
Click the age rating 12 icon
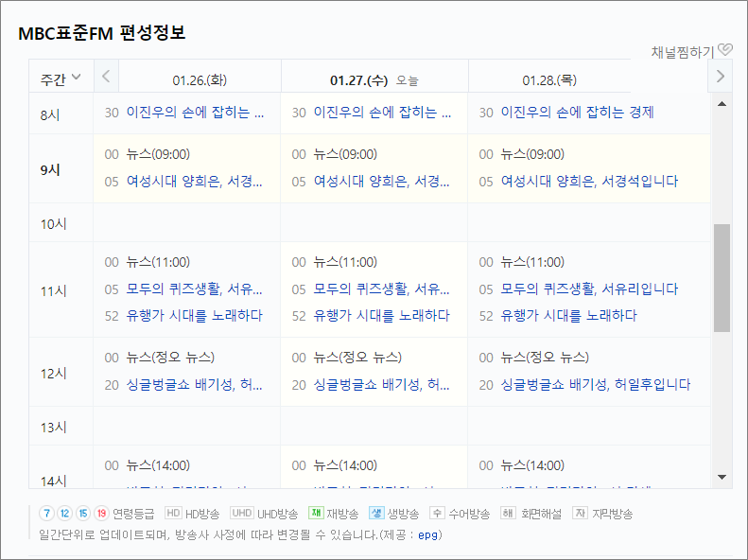tap(65, 514)
